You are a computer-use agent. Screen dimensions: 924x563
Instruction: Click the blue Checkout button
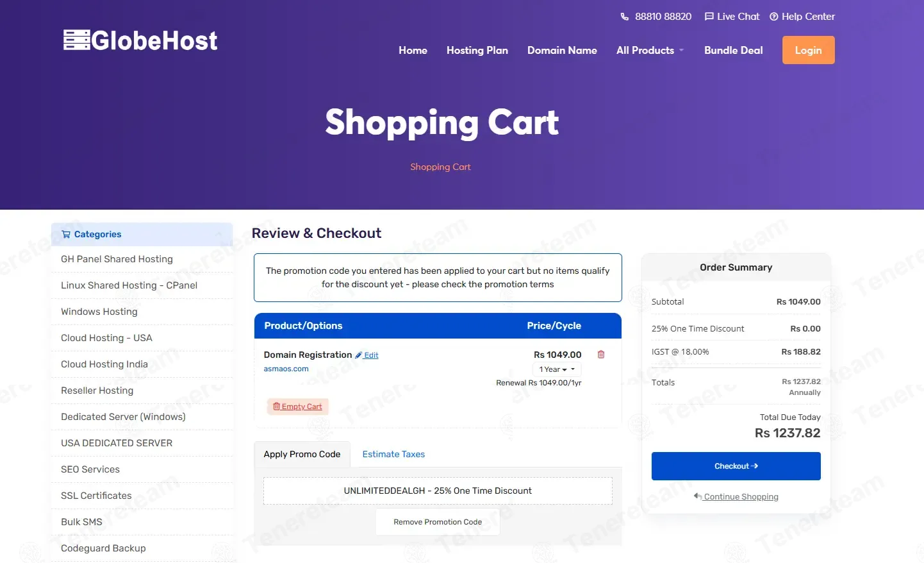click(736, 466)
